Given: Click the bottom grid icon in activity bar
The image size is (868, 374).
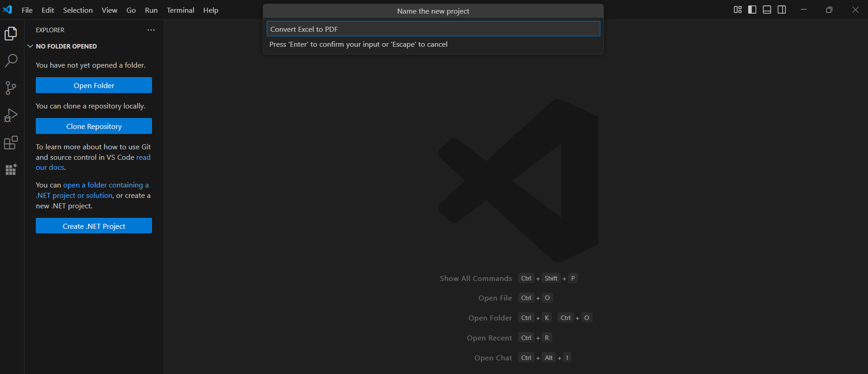Looking at the screenshot, I should [11, 170].
